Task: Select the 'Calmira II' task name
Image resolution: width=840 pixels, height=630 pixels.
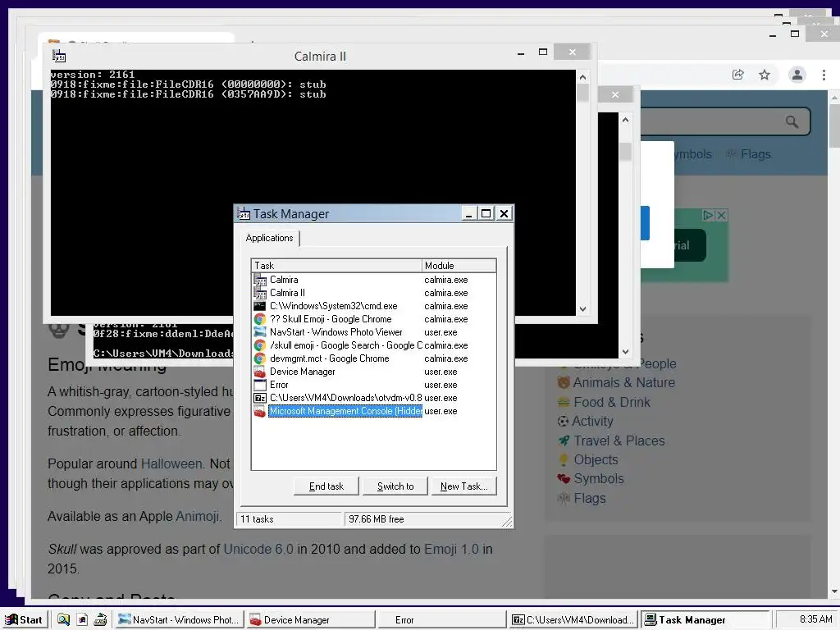Action: coord(287,293)
